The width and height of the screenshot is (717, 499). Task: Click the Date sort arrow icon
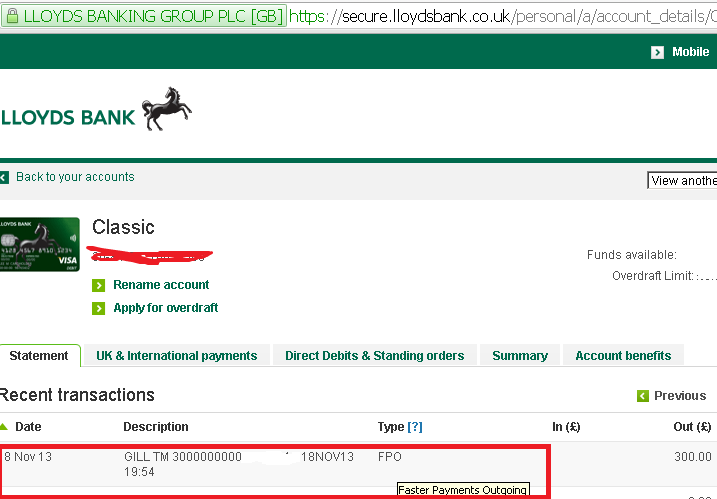[x=4, y=427]
